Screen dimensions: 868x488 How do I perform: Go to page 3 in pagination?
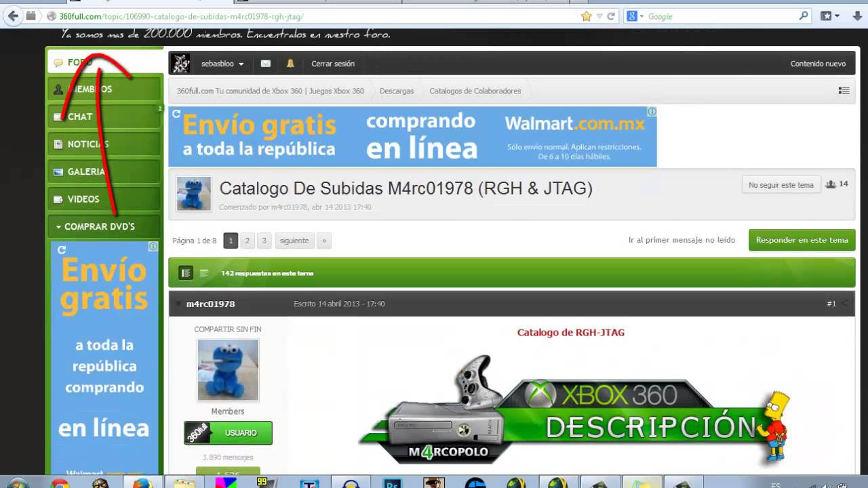click(264, 241)
